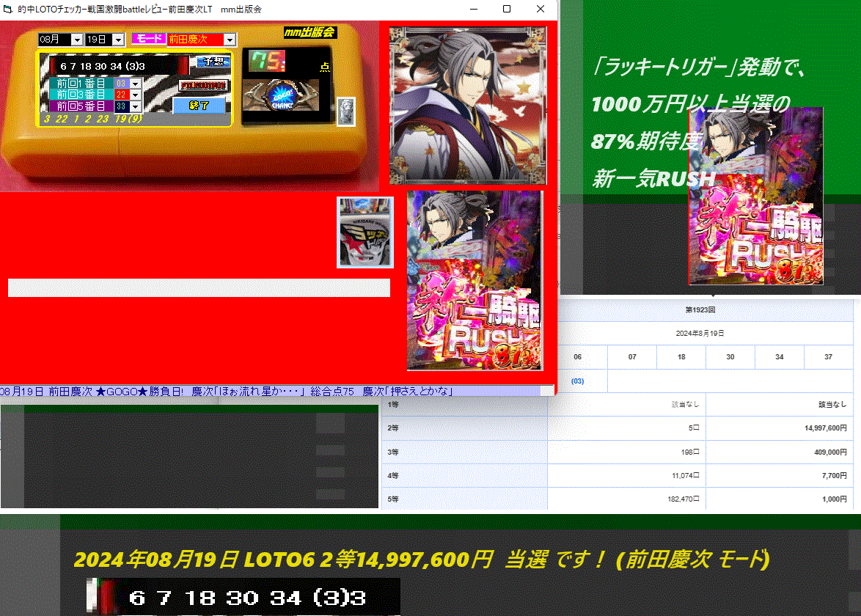Open the 前回5番目 number dropdown

135,106
